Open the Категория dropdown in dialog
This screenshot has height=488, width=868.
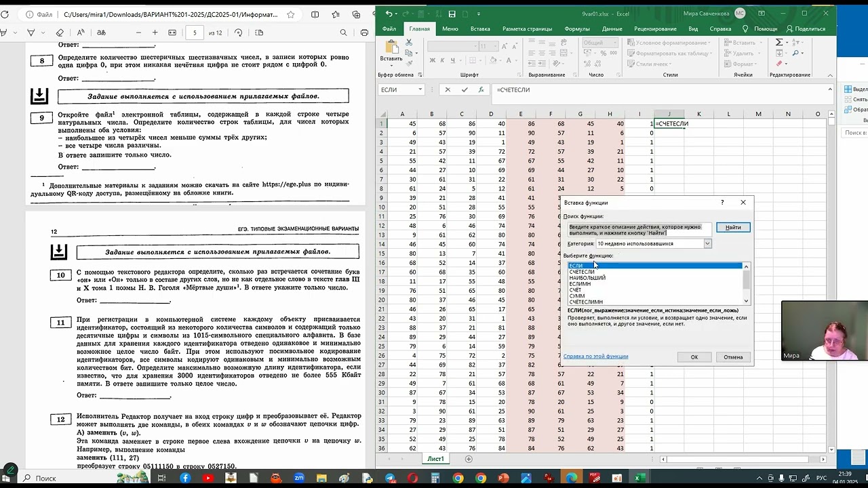[x=707, y=243]
